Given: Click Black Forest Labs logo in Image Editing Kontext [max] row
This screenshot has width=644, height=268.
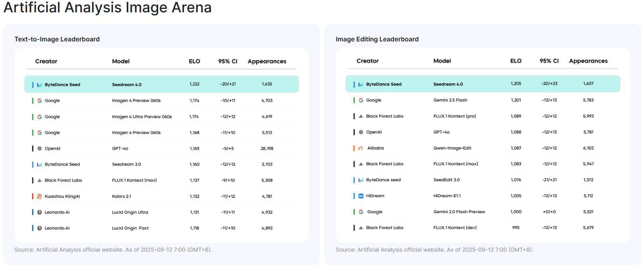Looking at the screenshot, I should 361,164.
